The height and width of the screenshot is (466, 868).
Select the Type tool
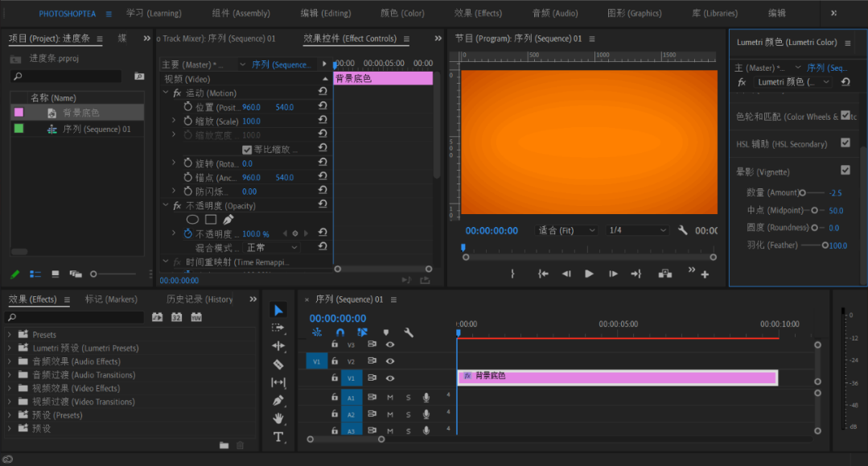278,436
